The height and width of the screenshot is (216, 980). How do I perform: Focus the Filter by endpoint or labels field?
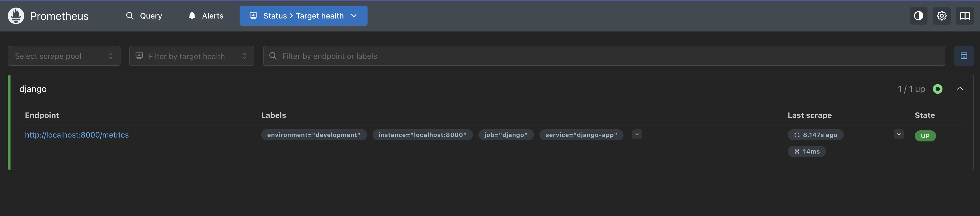tap(609, 56)
